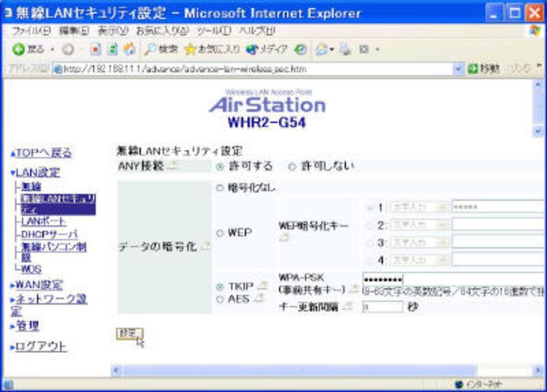Select WEP key 1 radio button
547x392 pixels.
pyautogui.click(x=369, y=208)
